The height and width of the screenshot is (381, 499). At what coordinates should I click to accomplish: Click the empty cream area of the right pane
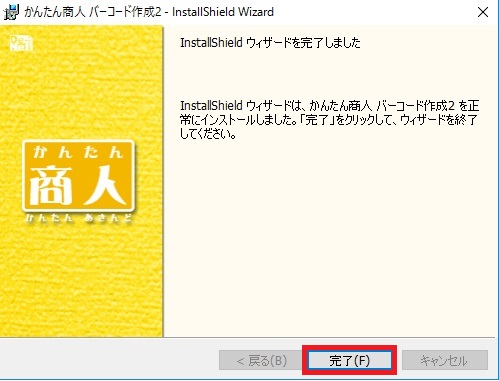330,240
